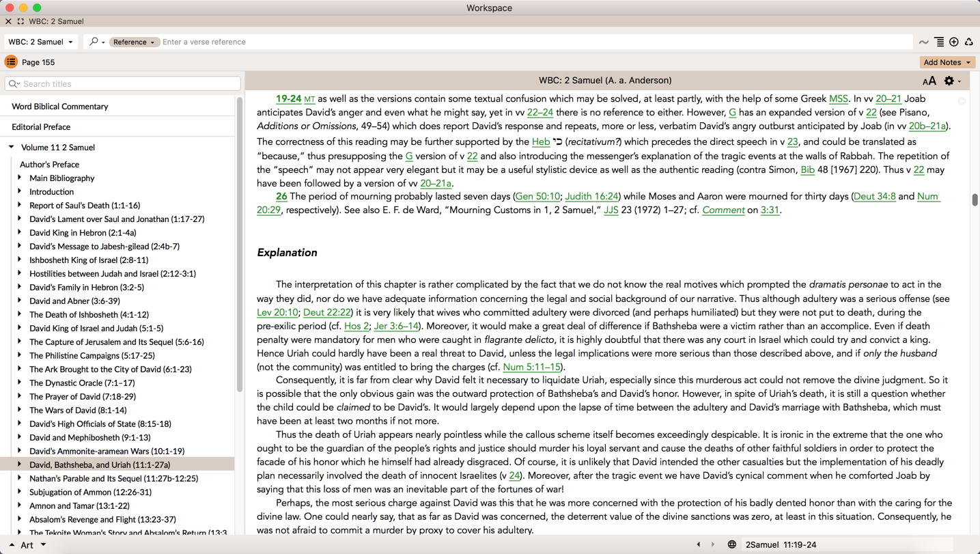The width and height of the screenshot is (980, 554).
Task: Expand David King in Hebron (2:1-4a)
Action: tap(19, 232)
